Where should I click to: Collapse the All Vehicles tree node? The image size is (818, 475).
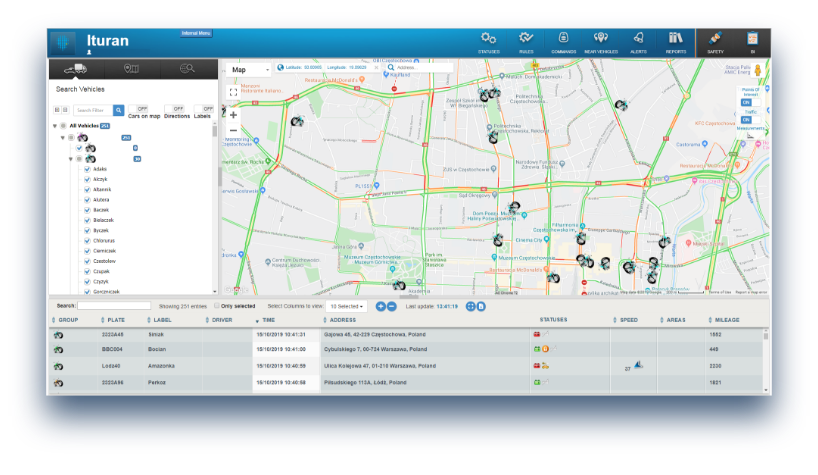[x=55, y=126]
